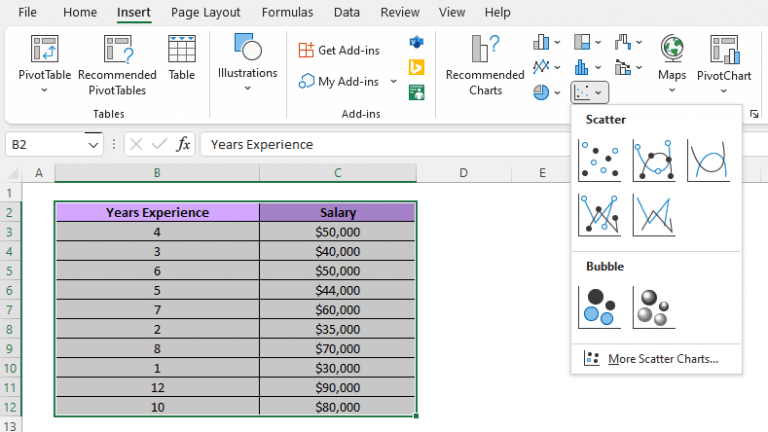This screenshot has height=432, width=768.
Task: Open the Formulas ribbon tab
Action: [x=287, y=12]
